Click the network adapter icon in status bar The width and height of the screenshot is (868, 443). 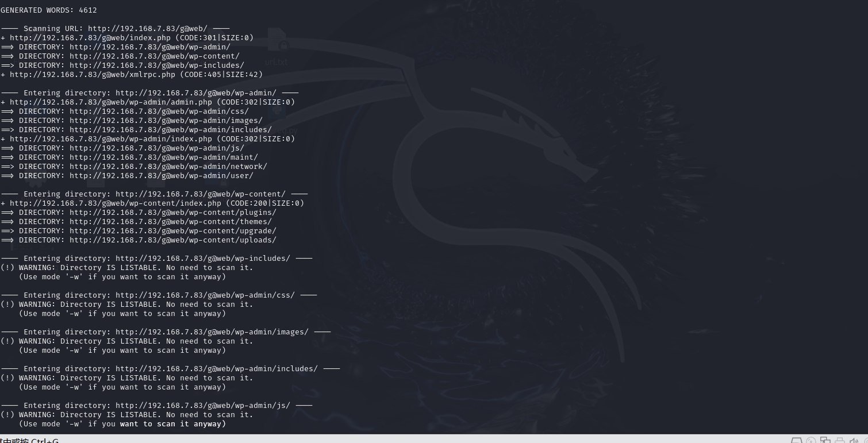(x=825, y=440)
